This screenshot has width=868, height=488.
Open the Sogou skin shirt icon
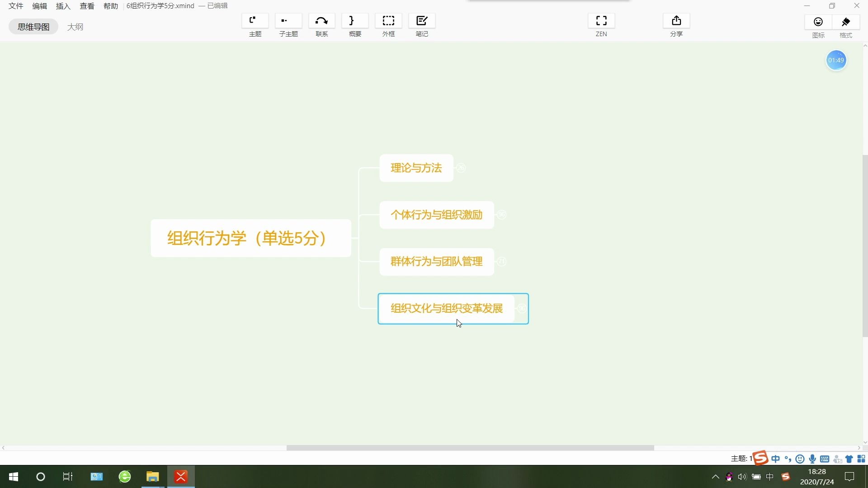point(849,459)
